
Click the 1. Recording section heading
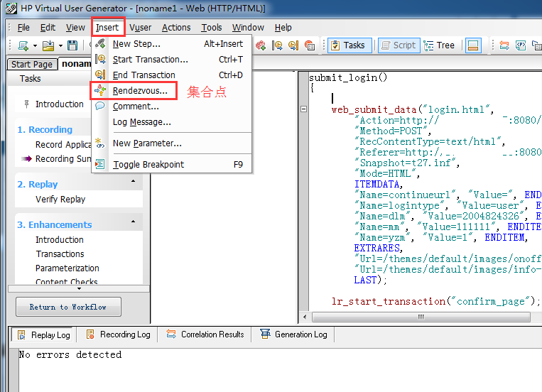pos(45,130)
